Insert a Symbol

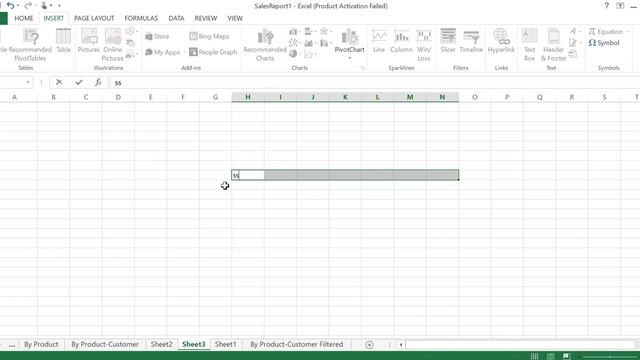[604, 43]
